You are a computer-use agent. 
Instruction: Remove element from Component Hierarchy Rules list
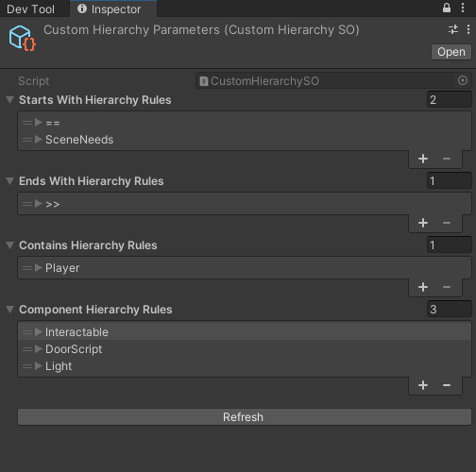(447, 385)
